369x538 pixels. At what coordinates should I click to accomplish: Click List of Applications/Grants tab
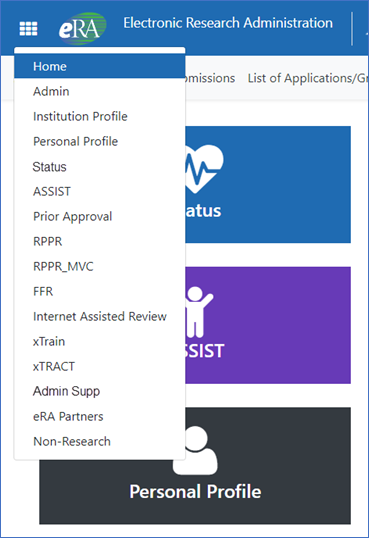(x=308, y=78)
